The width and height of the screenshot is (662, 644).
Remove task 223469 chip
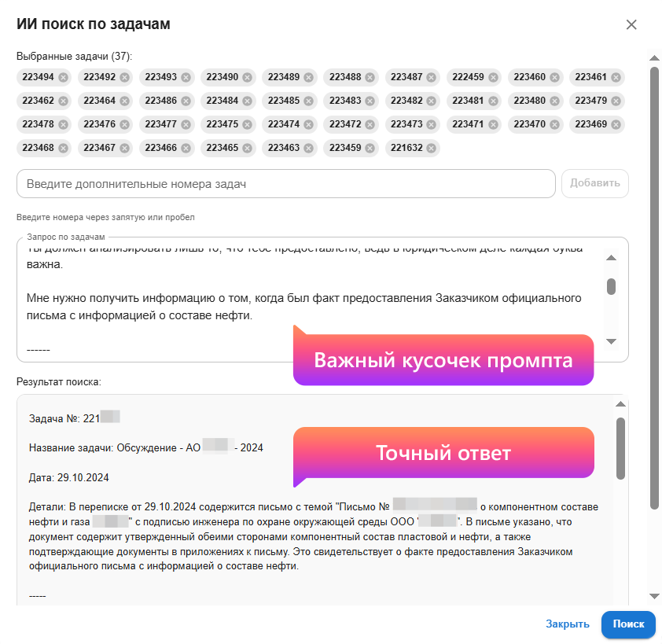click(x=616, y=124)
